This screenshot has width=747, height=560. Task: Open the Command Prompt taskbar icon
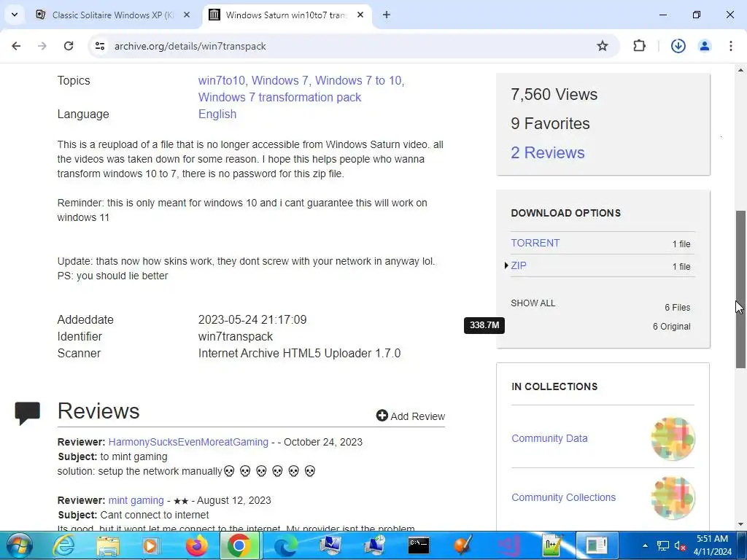419,545
